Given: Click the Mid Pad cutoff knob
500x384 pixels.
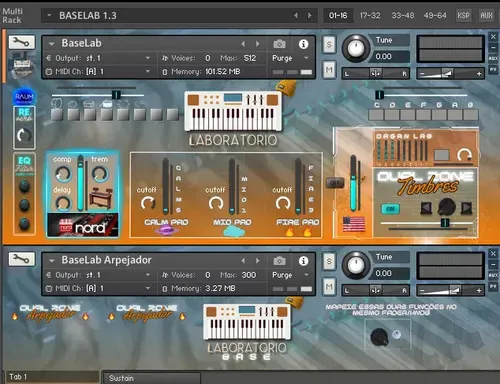Looking at the screenshot, I should [216, 203].
